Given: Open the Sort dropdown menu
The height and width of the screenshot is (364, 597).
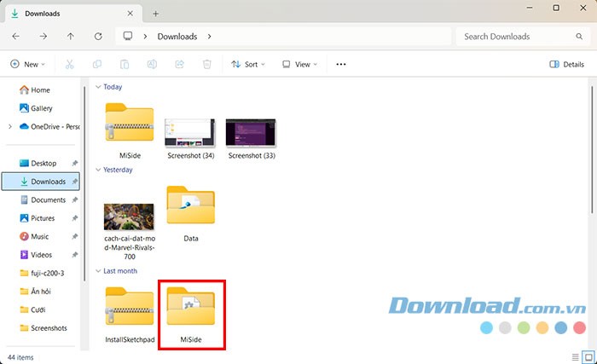Looking at the screenshot, I should [x=248, y=64].
